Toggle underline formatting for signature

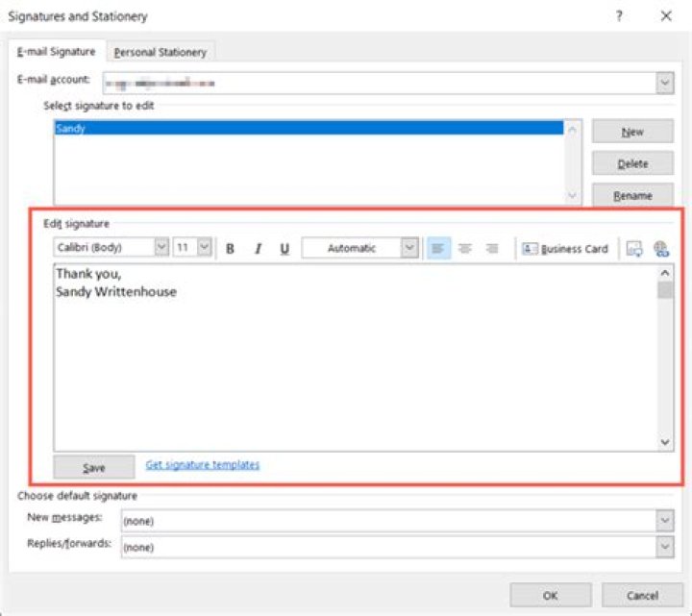pyautogui.click(x=284, y=249)
